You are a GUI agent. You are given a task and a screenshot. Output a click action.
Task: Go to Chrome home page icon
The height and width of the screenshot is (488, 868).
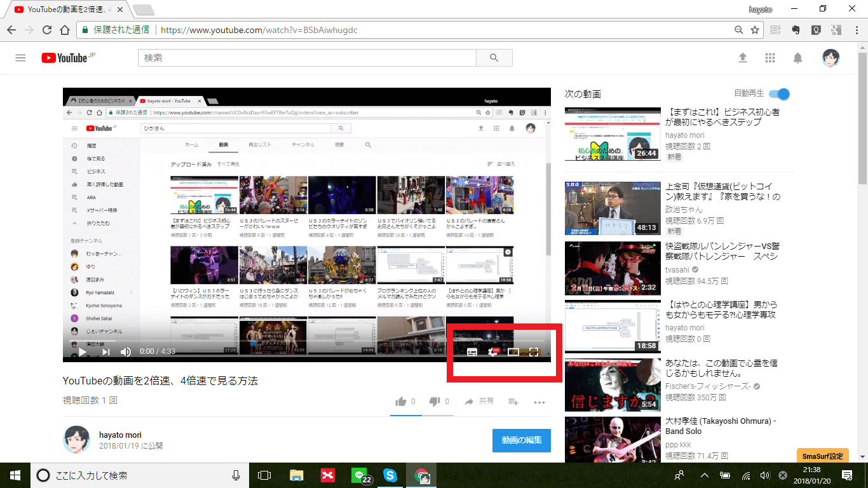(64, 30)
